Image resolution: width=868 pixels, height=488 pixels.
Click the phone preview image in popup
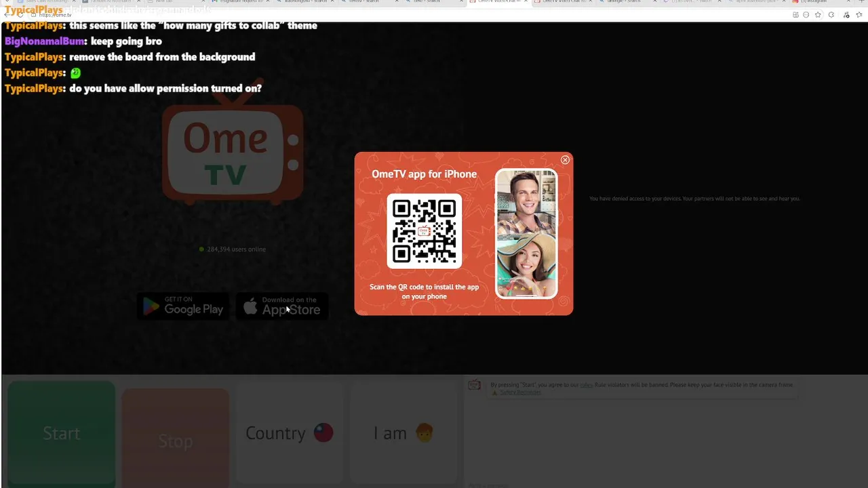pos(526,233)
